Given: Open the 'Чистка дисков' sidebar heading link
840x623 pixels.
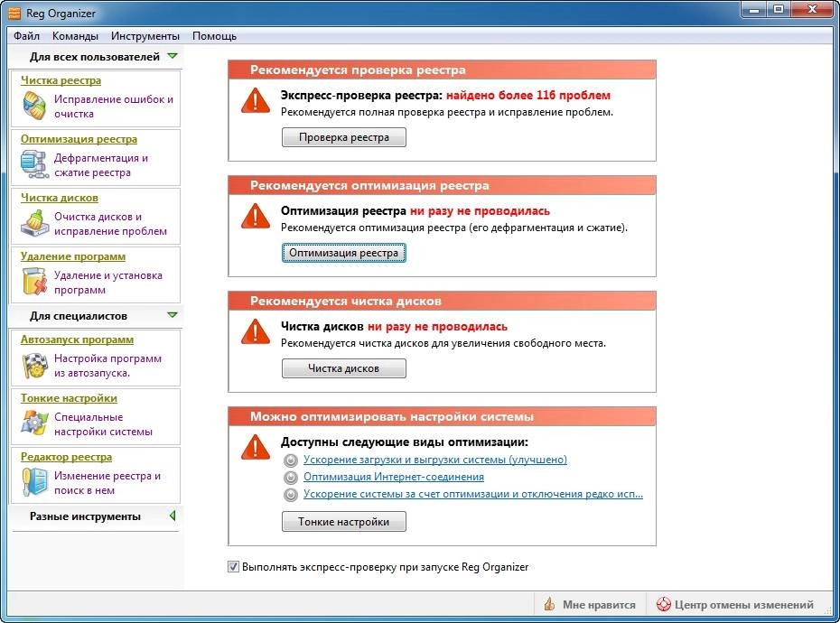Looking at the screenshot, I should tap(60, 199).
